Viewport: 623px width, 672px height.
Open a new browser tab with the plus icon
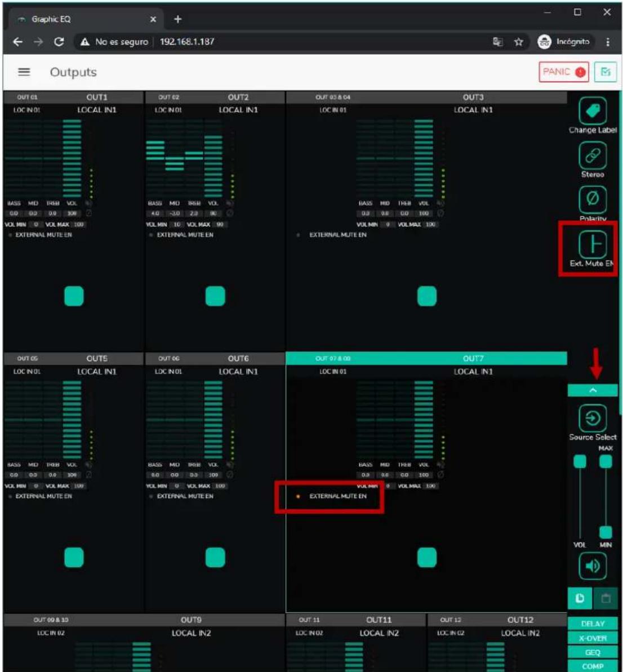178,19
